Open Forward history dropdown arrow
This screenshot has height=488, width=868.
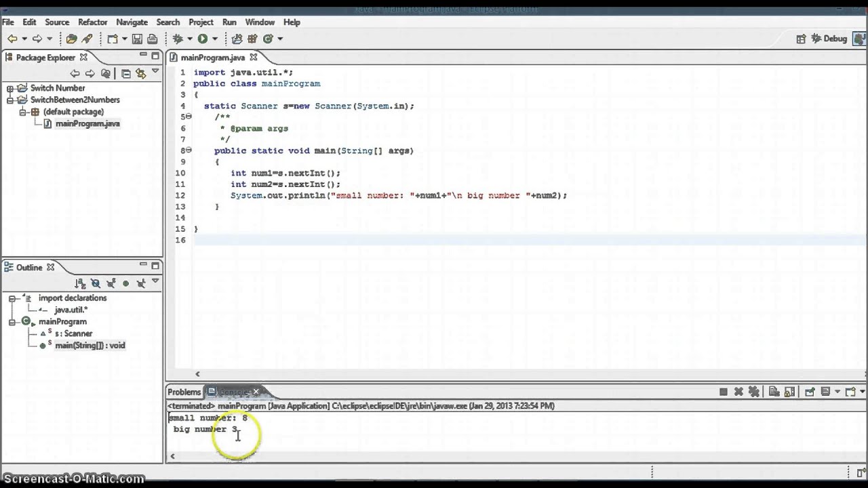click(50, 39)
